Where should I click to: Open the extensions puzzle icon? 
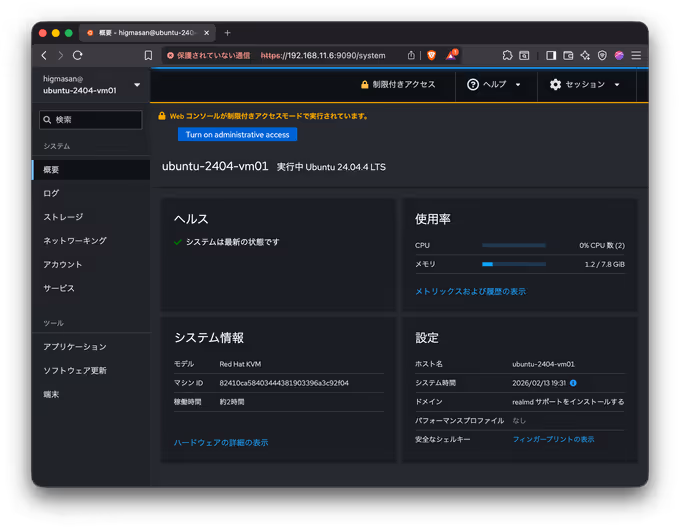(507, 56)
